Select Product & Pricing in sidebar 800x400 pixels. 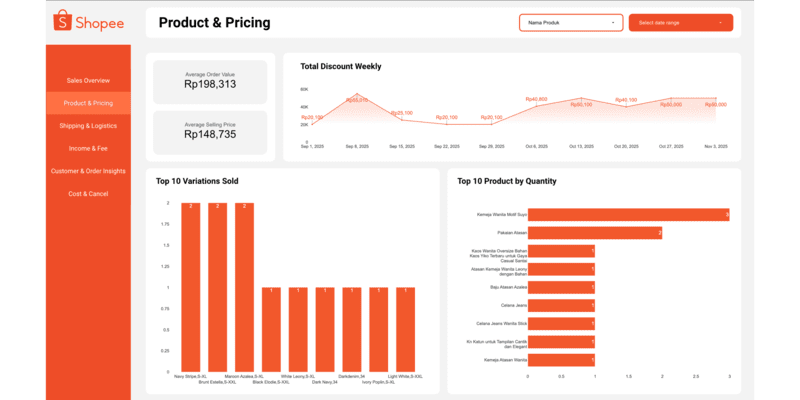pyautogui.click(x=88, y=103)
